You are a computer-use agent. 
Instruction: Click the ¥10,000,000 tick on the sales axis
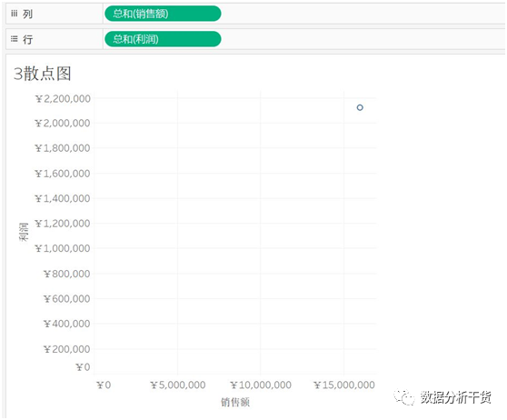click(261, 385)
